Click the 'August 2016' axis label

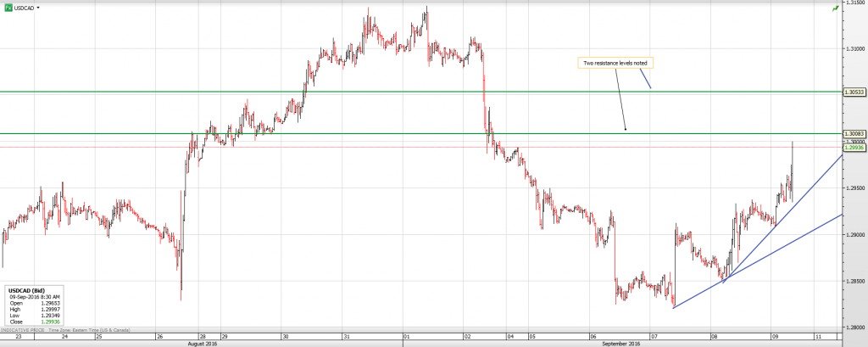point(202,344)
